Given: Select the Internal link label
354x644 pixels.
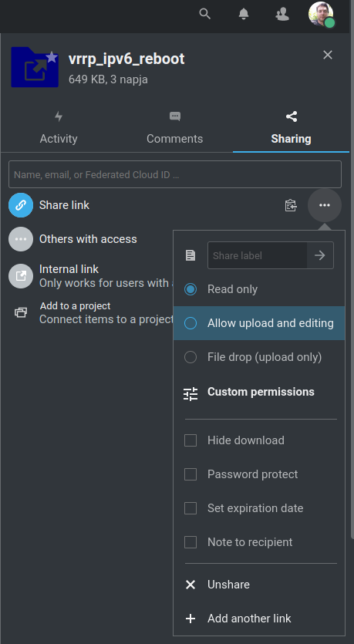Looking at the screenshot, I should pyautogui.click(x=69, y=269).
